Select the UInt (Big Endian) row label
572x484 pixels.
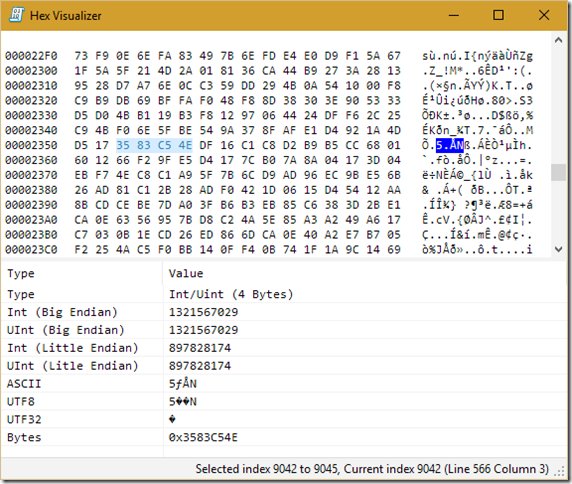point(66,330)
